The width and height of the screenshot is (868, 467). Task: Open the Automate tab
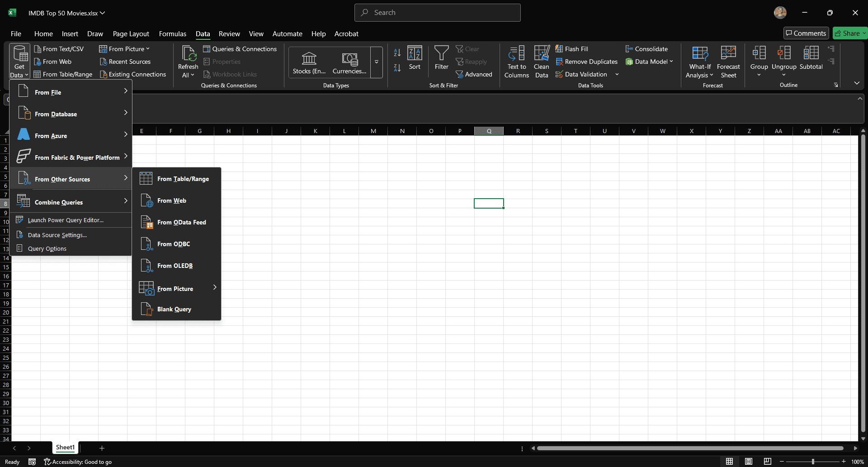pyautogui.click(x=287, y=34)
